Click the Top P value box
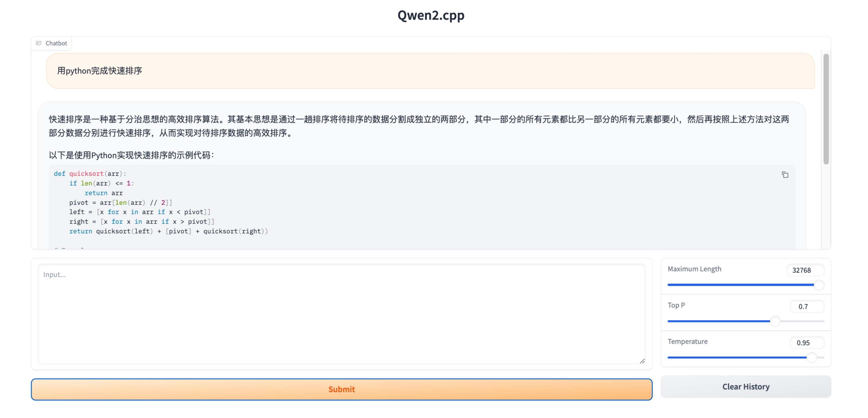Screen dimensions: 868x418 coord(806,307)
